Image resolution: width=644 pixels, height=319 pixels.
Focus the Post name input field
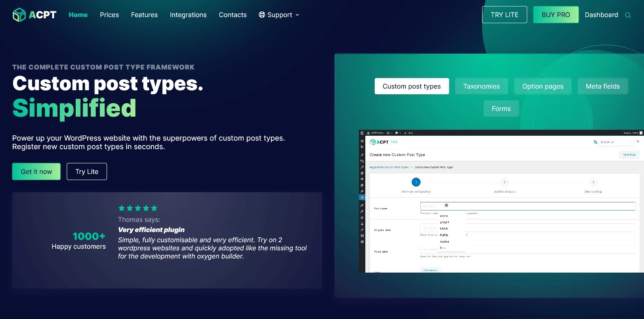(x=528, y=206)
